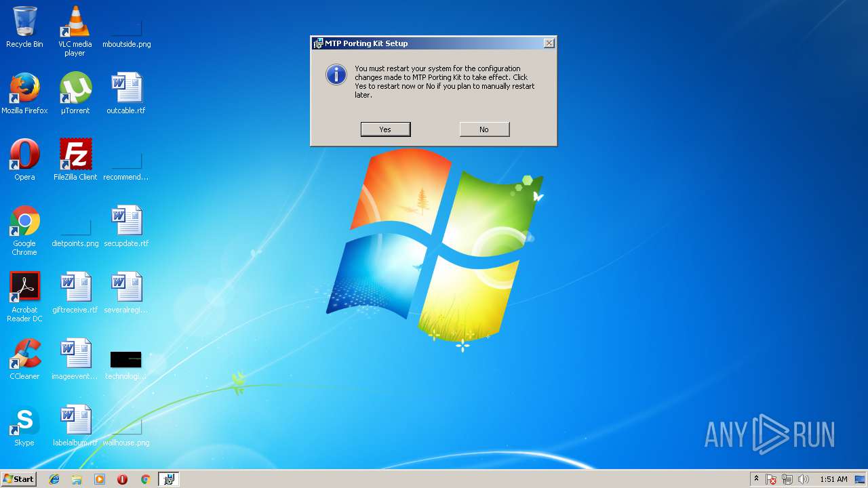Open network status tray icon
Screen dimensions: 868x488
[787, 479]
